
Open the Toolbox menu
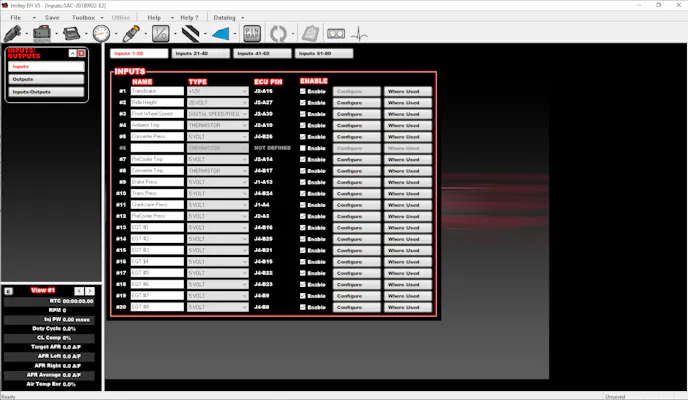tap(83, 17)
